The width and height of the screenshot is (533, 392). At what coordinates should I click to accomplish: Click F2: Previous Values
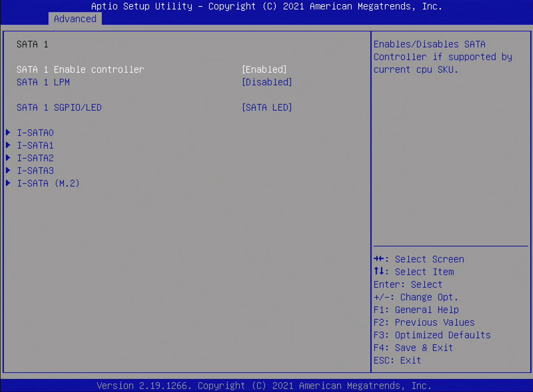(x=424, y=322)
